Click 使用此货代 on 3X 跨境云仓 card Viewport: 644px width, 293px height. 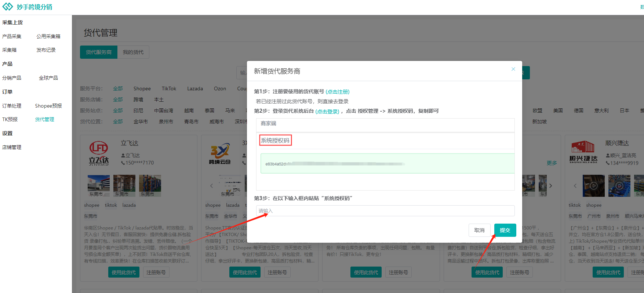[x=245, y=272]
